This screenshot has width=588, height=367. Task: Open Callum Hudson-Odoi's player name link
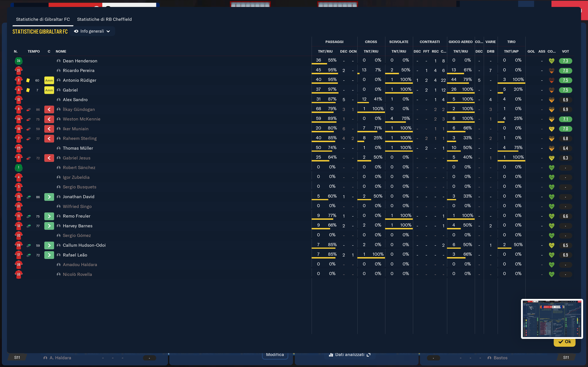click(x=84, y=245)
